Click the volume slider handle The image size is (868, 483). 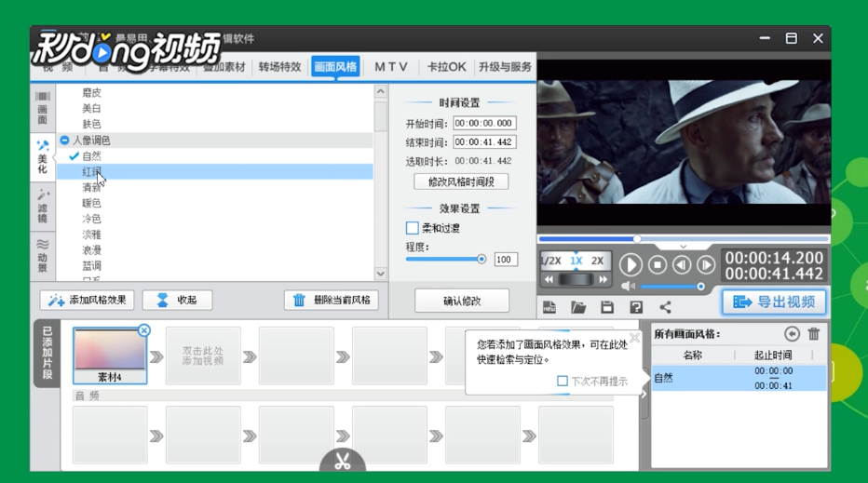tap(700, 286)
